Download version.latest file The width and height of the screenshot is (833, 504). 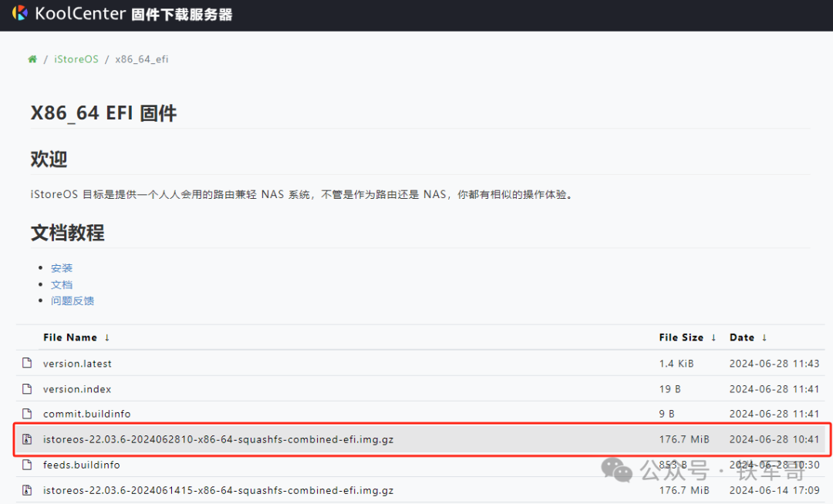point(77,364)
